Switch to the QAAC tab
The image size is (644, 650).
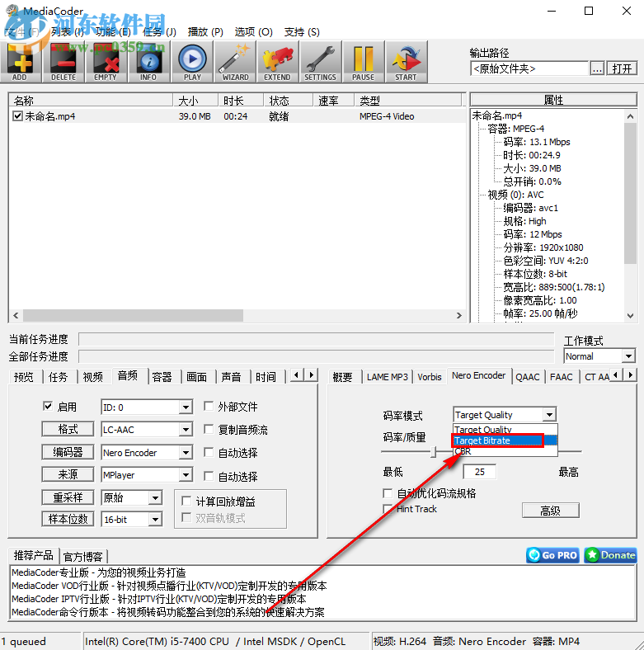528,377
